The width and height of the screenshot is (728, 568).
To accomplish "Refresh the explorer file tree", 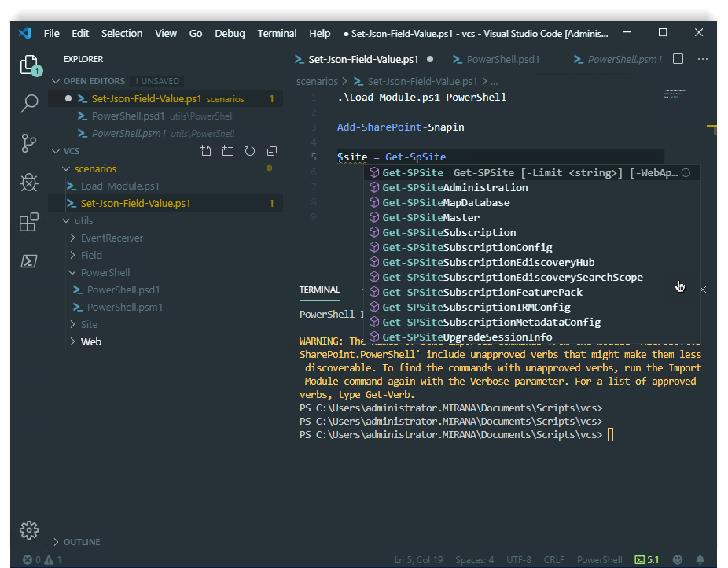I will tap(250, 151).
